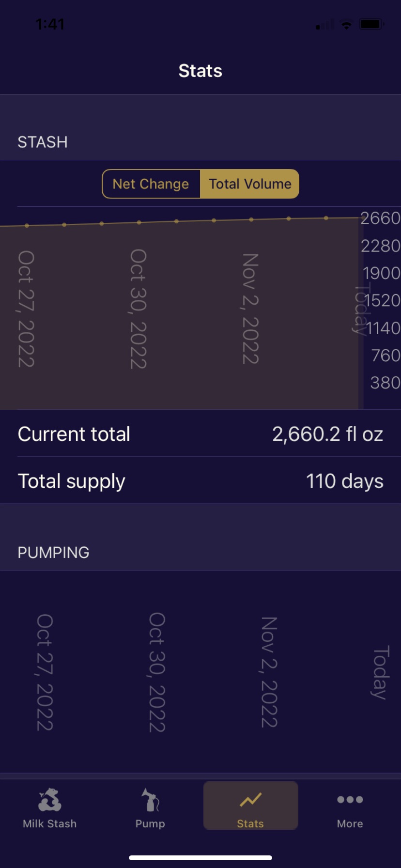Tap the Current total row
This screenshot has height=868, width=401.
click(200, 434)
